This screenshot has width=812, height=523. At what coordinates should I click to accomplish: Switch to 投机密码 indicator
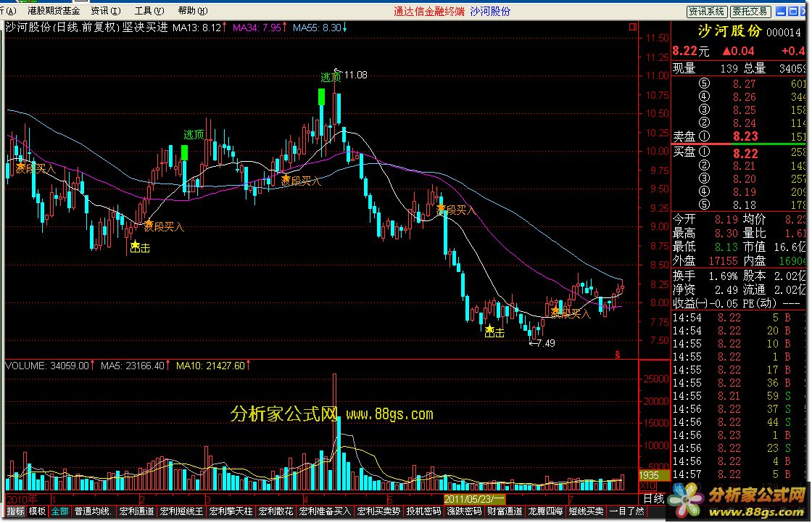click(x=423, y=511)
